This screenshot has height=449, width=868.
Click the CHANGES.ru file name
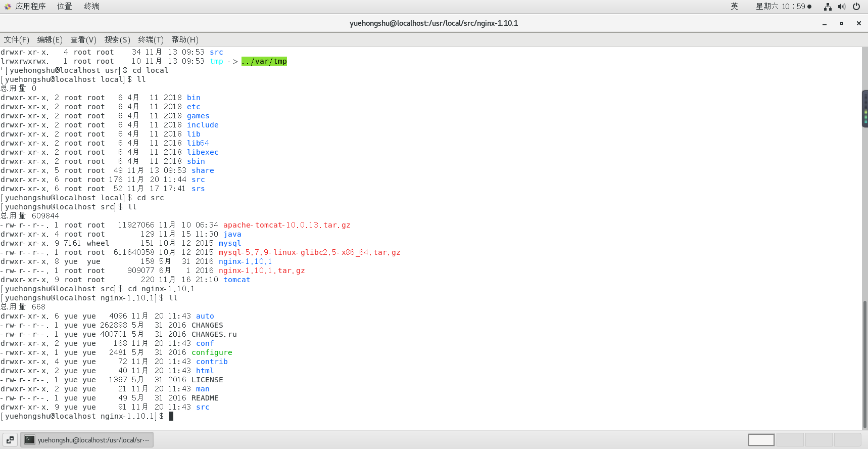coord(214,334)
